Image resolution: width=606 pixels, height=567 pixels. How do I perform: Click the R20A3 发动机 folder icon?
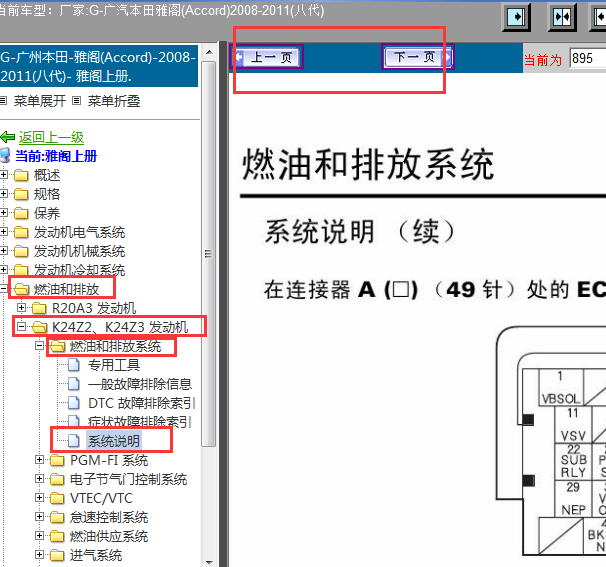[39, 308]
